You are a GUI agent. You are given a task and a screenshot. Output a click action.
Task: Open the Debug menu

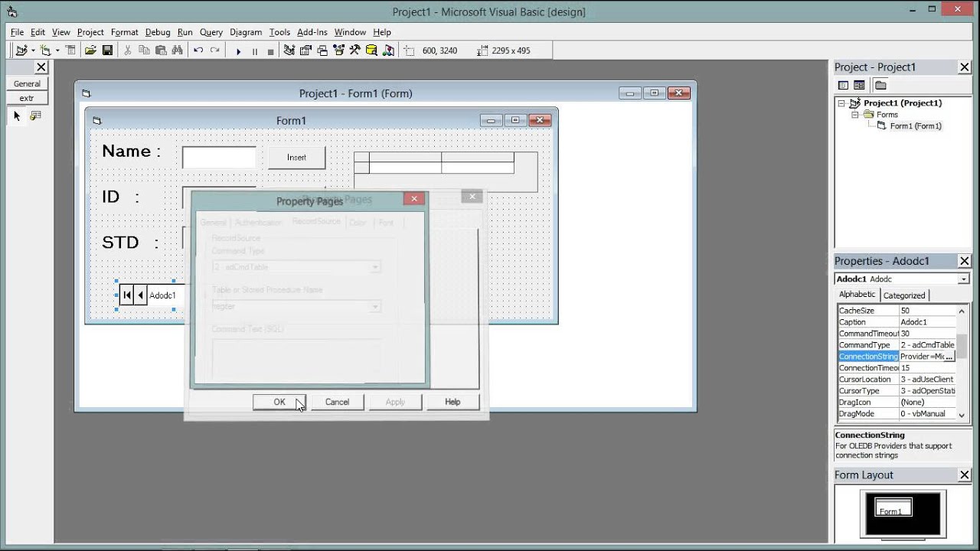(x=158, y=32)
